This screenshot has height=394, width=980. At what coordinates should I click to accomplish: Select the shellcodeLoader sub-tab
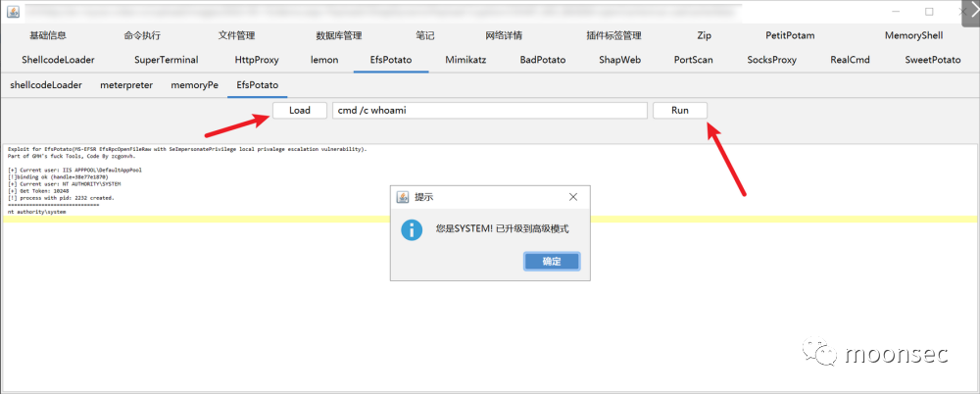click(x=46, y=85)
